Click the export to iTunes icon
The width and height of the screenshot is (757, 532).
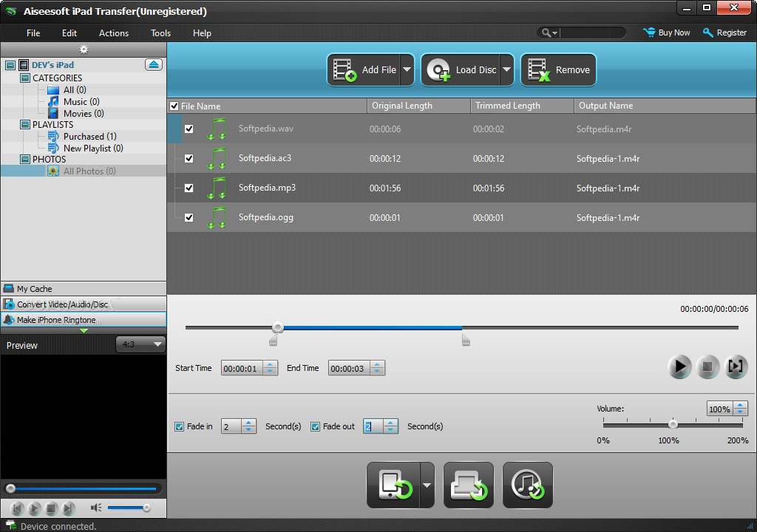(x=528, y=485)
